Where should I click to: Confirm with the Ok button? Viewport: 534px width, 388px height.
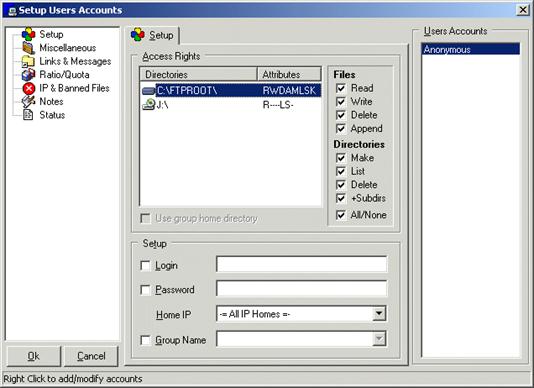(33, 356)
